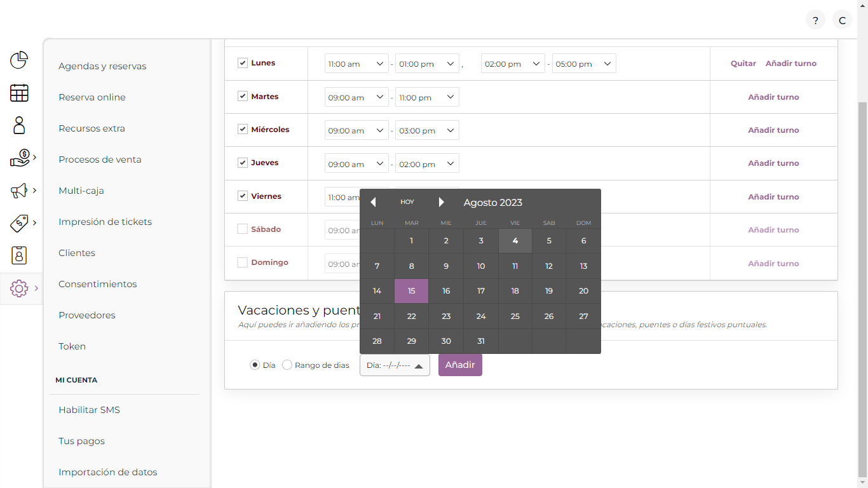Open the price tag sidebar icon
The width and height of the screenshot is (868, 488).
click(x=19, y=223)
